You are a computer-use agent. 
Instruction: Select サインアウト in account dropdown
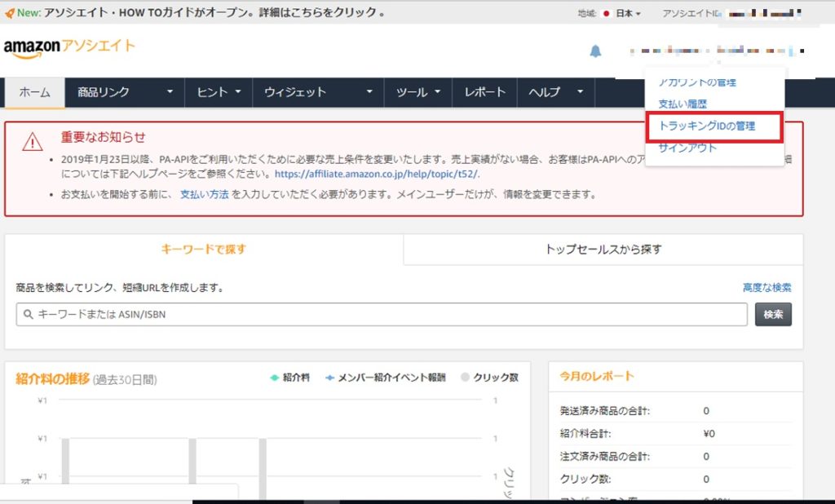[x=687, y=148]
